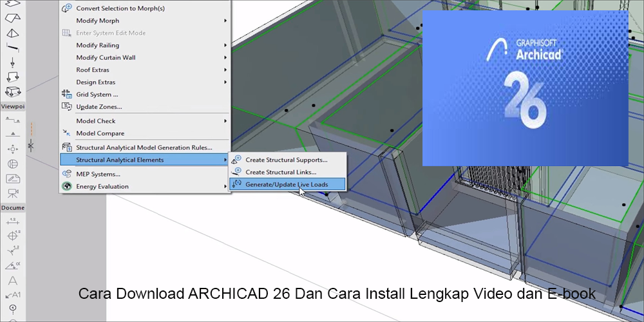Open MEP Systems dialog
The image size is (644, 322).
146,174
